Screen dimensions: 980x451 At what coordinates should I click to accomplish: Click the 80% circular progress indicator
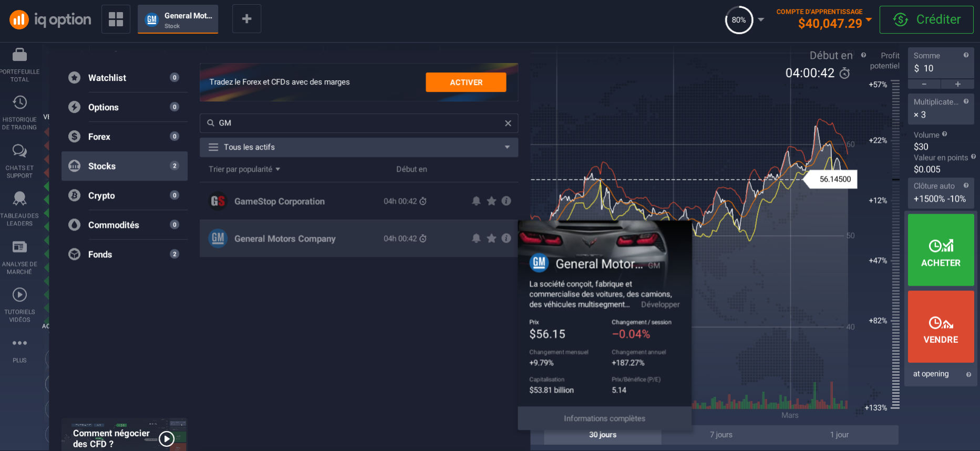click(x=739, y=20)
